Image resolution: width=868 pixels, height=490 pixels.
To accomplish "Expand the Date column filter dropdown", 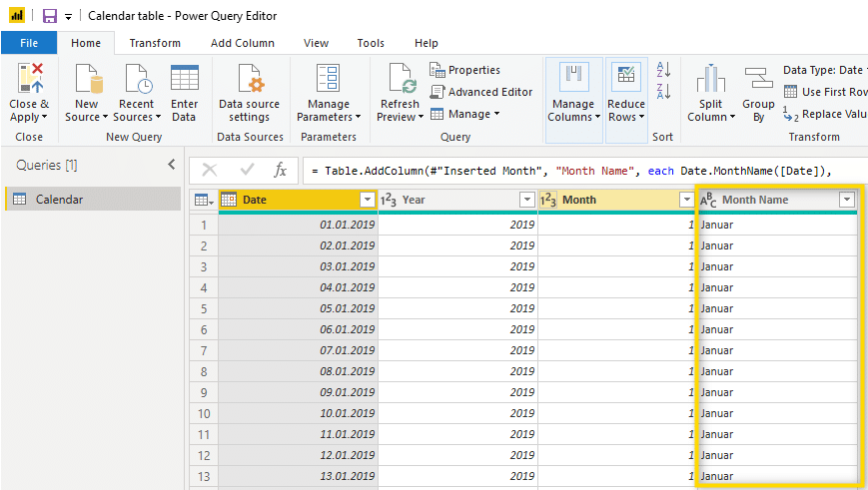I will 367,200.
